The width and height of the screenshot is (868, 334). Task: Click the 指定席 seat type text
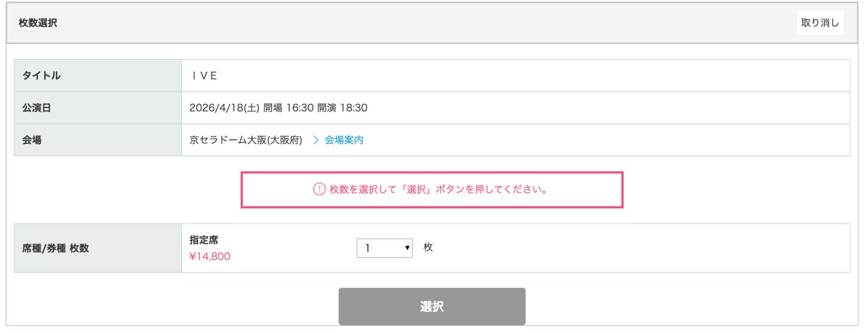[204, 240]
